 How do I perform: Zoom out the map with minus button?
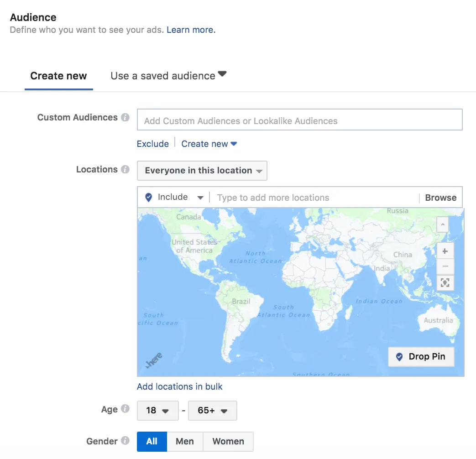[x=445, y=266]
